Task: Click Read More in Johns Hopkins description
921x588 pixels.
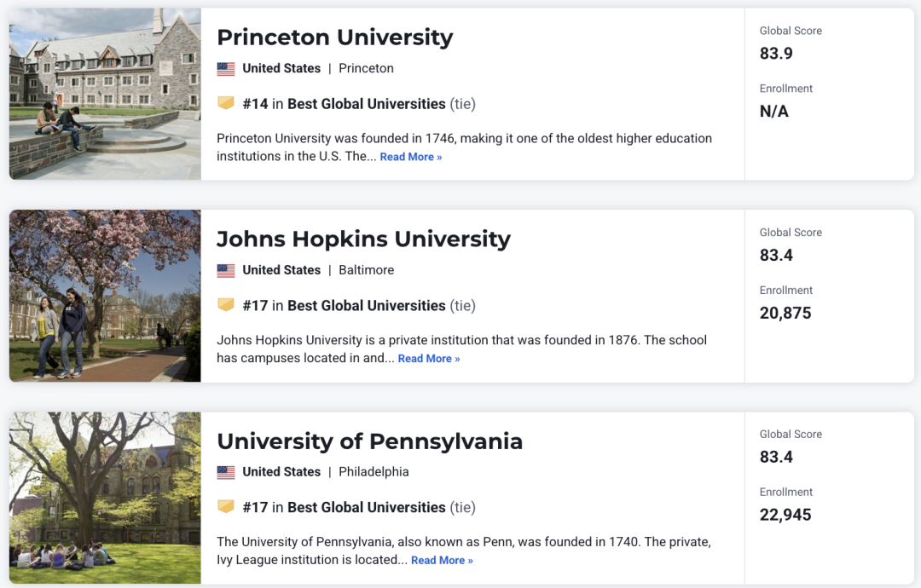Action: (429, 359)
